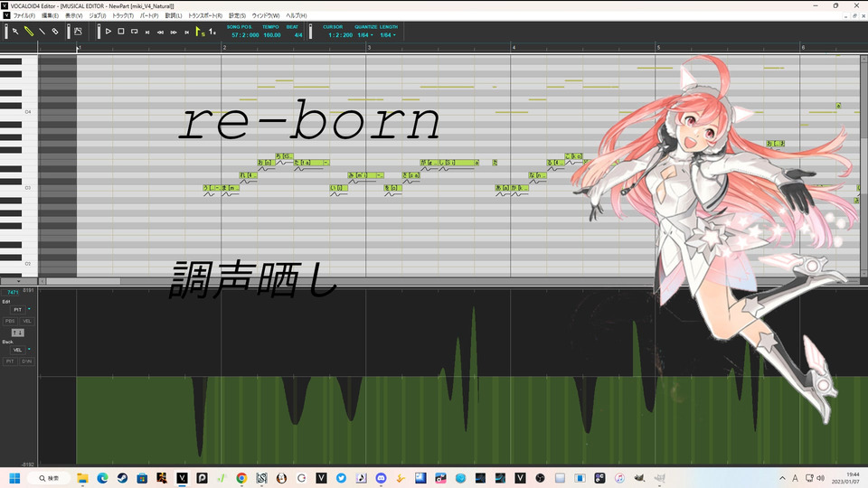Open Discord from the taskbar
The image size is (868, 488).
coord(381,478)
